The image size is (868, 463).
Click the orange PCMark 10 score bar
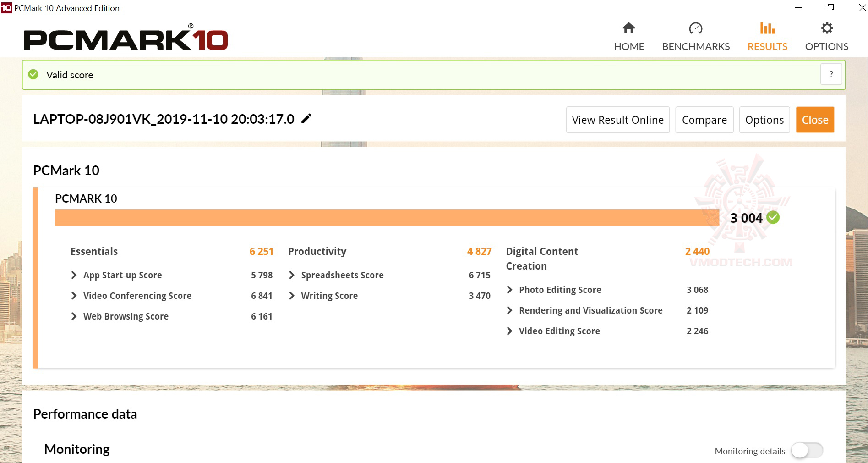pos(387,218)
